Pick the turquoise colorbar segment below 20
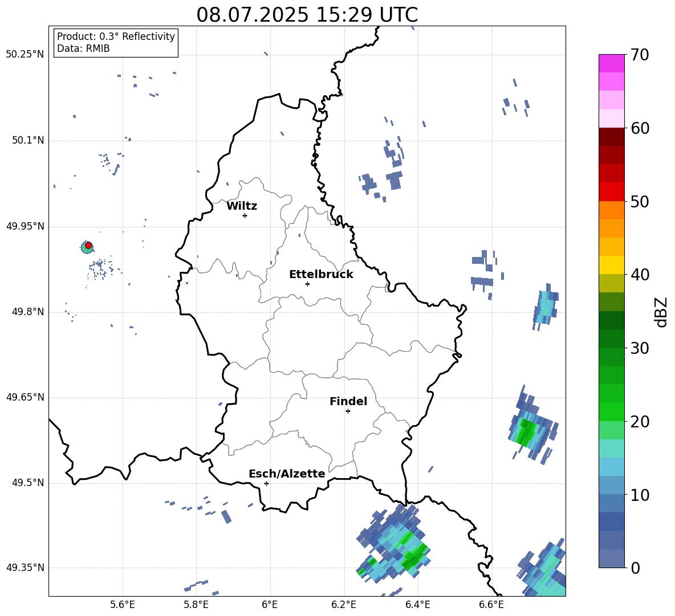 [611, 448]
